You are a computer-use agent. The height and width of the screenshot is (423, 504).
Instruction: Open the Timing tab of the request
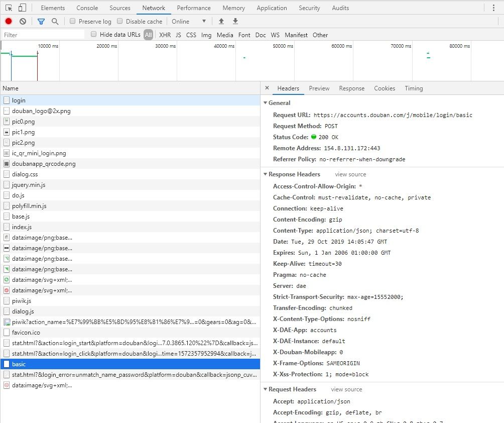point(414,88)
